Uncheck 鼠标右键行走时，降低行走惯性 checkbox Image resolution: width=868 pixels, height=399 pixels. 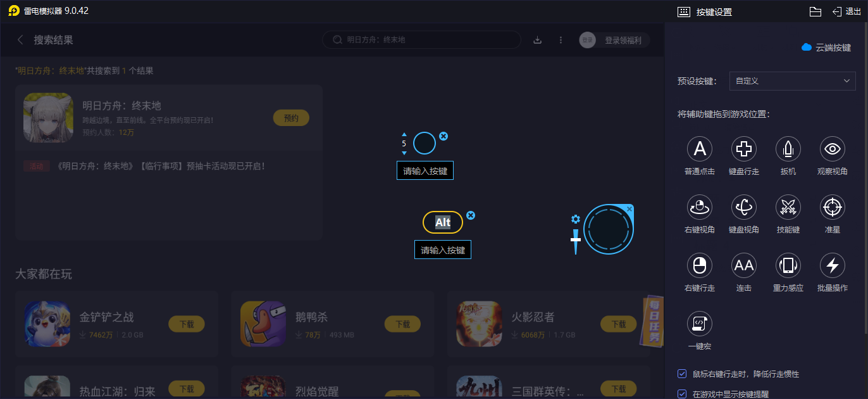pyautogui.click(x=682, y=374)
